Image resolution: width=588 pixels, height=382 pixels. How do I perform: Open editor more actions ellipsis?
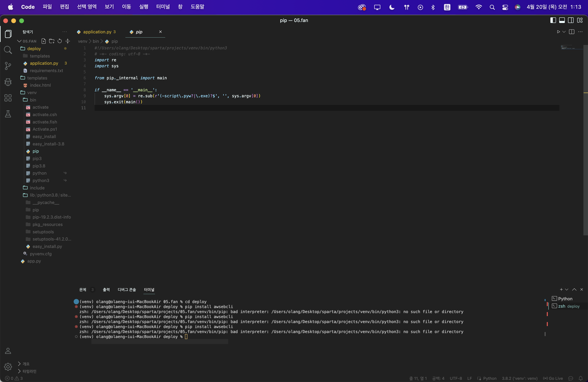click(x=580, y=32)
